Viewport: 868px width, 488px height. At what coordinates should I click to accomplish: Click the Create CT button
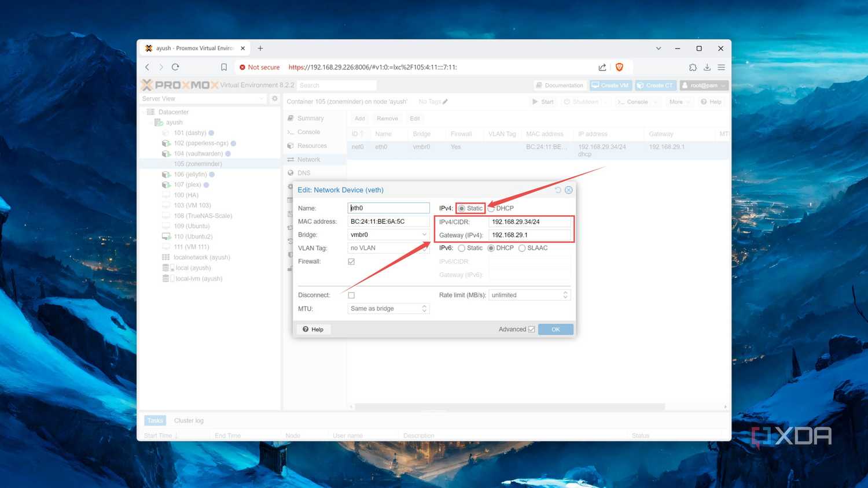(x=656, y=85)
